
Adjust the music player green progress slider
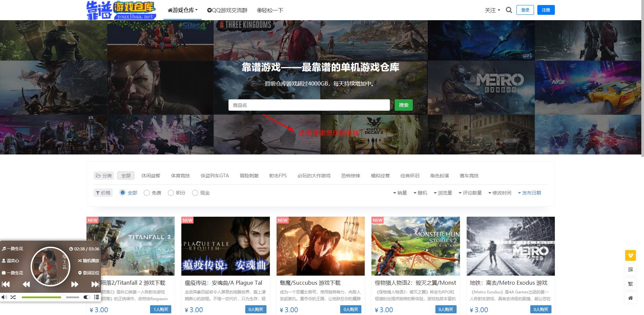tap(50, 297)
